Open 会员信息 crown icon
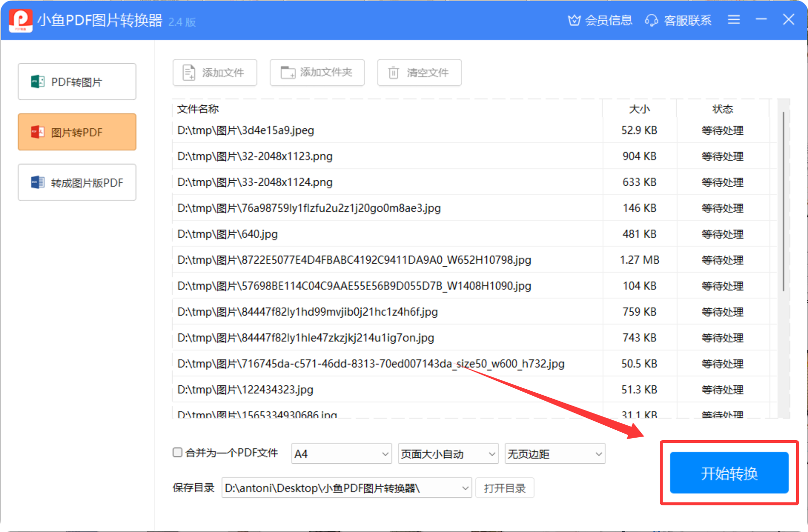 pyautogui.click(x=574, y=20)
